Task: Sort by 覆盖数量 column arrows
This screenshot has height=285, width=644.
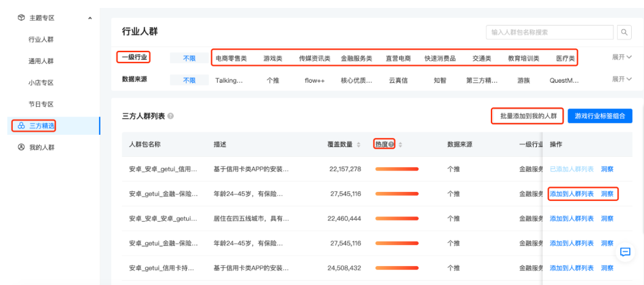Action: click(x=359, y=145)
